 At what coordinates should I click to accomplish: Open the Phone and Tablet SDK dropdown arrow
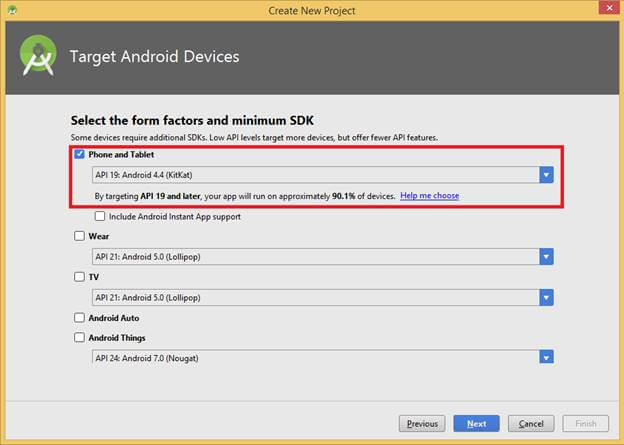click(546, 175)
